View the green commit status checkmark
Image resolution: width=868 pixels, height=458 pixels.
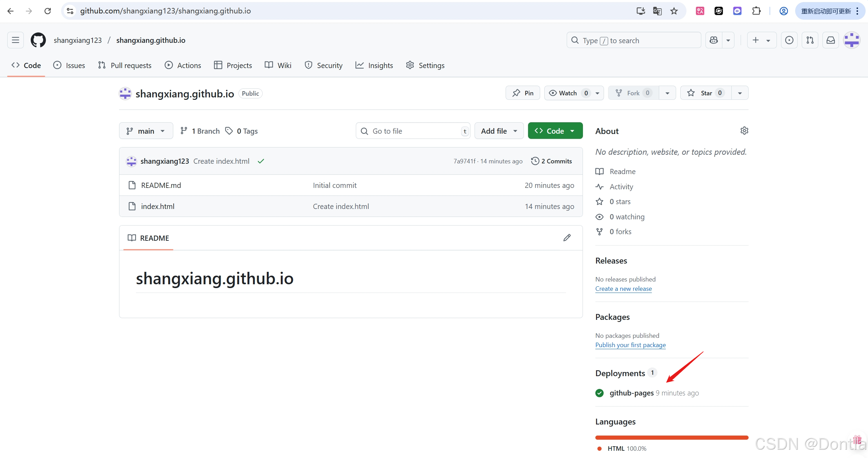point(261,161)
